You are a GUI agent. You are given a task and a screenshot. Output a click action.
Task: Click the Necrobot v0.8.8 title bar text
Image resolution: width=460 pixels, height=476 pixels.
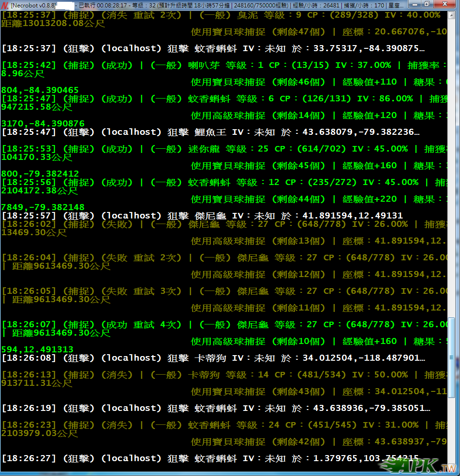pyautogui.click(x=33, y=5)
